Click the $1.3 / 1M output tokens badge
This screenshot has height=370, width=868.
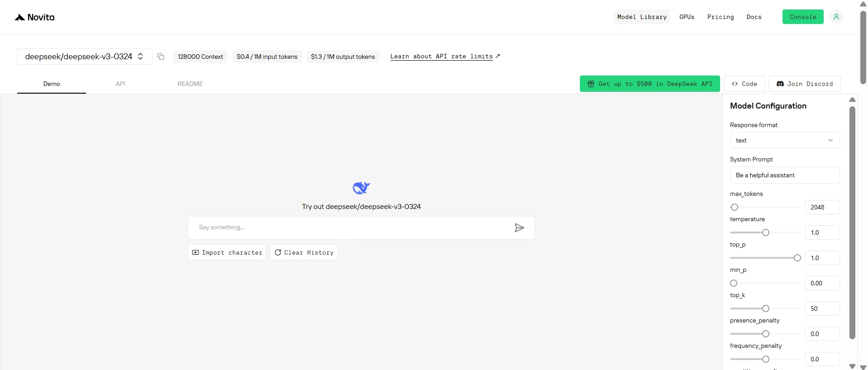(x=343, y=57)
